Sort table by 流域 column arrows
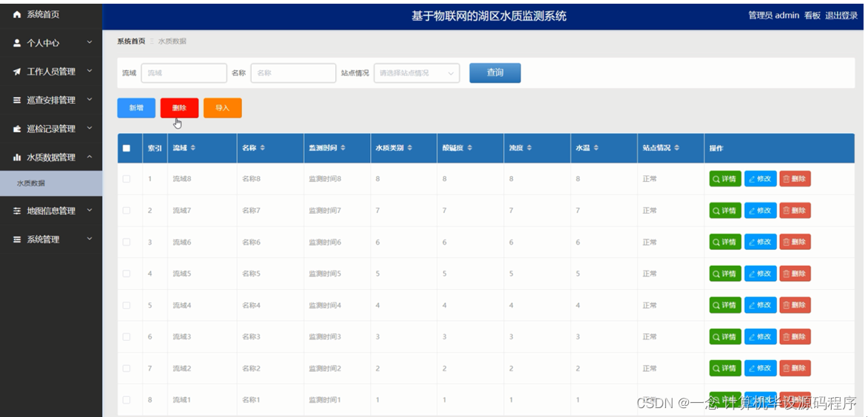This screenshot has width=868, height=417. click(193, 148)
